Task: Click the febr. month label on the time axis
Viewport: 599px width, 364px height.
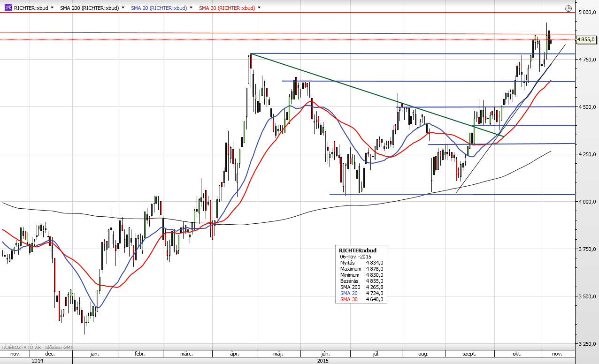Action: click(x=140, y=354)
